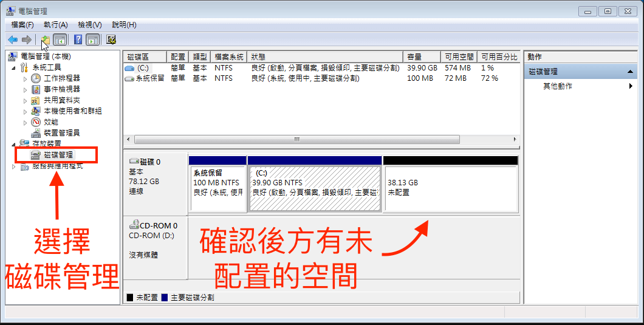This screenshot has width=644, height=325.
Task: Click the 78.12 GB disk size label
Action: [144, 181]
